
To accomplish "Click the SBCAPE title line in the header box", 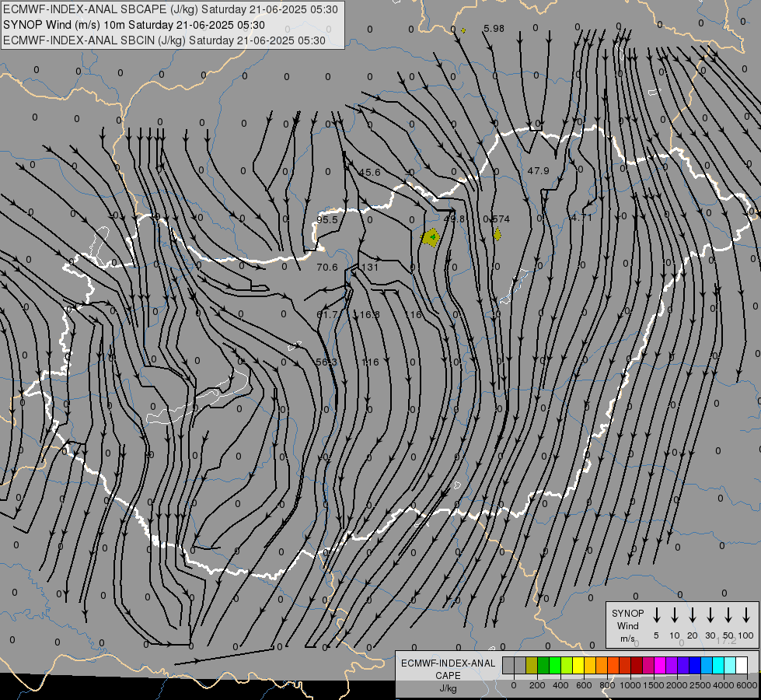I will pos(170,9).
